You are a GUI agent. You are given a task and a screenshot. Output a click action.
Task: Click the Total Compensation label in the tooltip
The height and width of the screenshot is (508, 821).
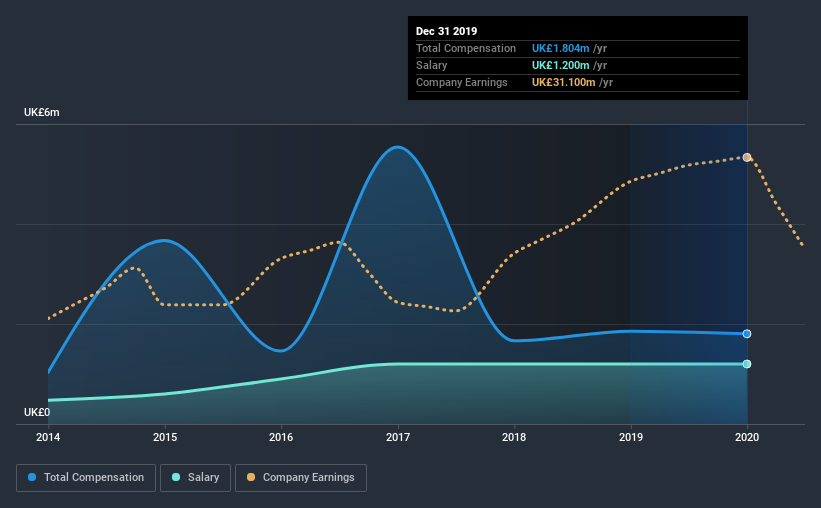coord(466,48)
